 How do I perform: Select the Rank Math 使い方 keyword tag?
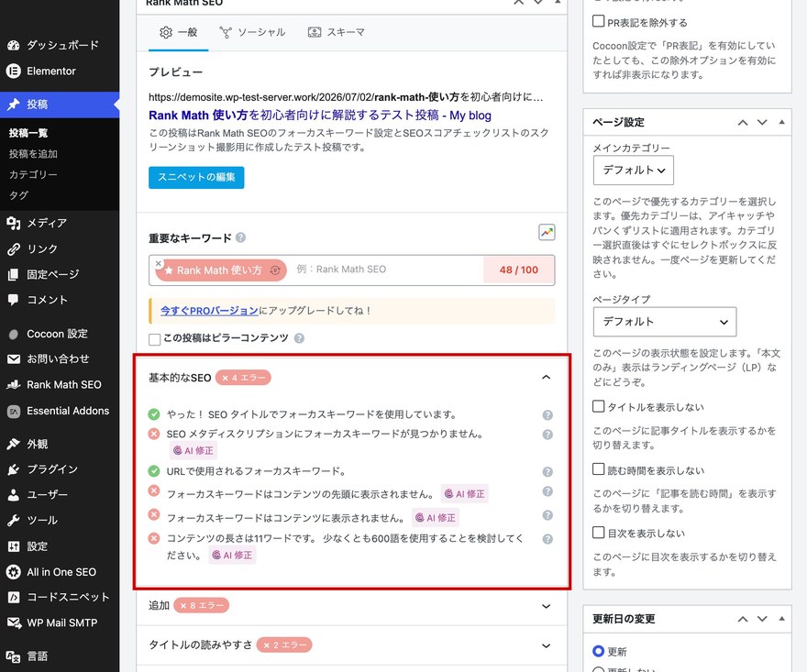[220, 270]
